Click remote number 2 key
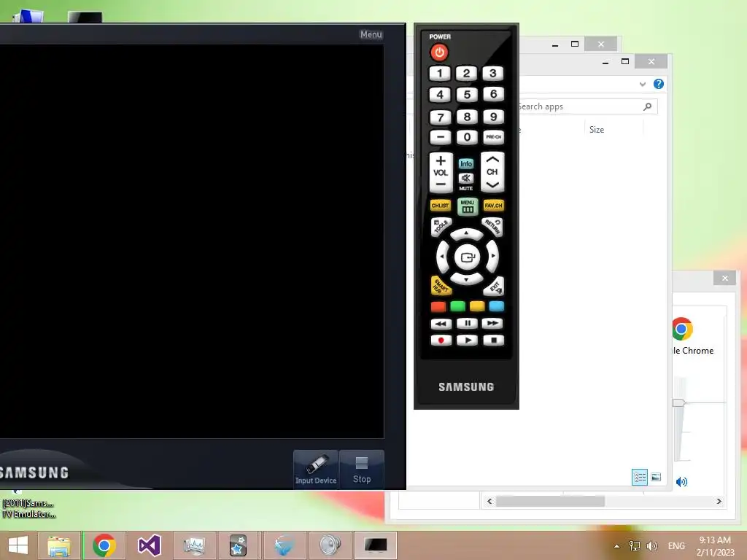This screenshot has height=560, width=747. click(466, 74)
